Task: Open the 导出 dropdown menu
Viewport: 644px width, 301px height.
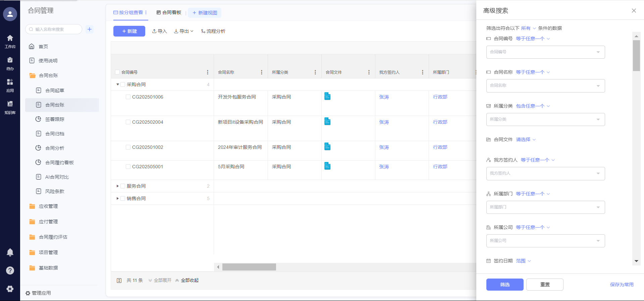Action: 183,31
